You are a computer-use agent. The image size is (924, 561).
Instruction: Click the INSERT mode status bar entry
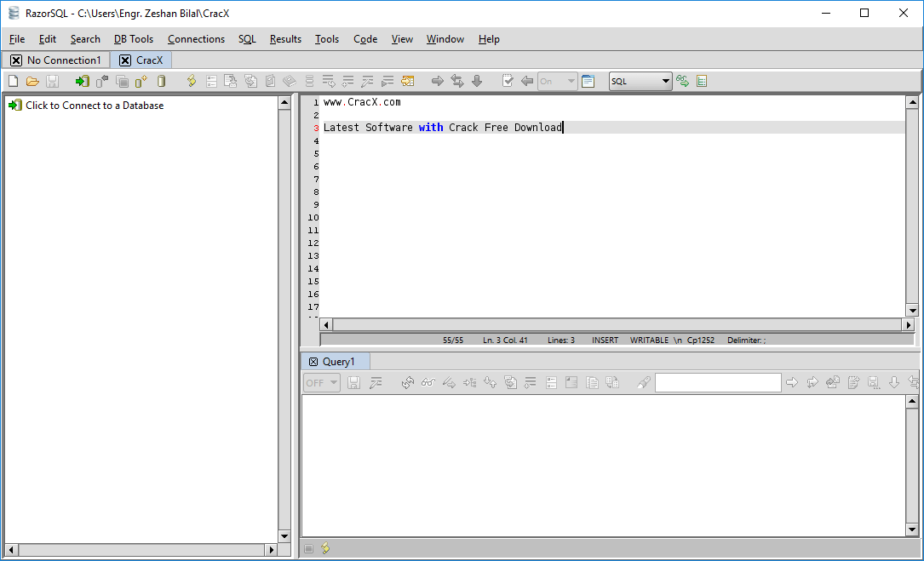click(x=605, y=340)
